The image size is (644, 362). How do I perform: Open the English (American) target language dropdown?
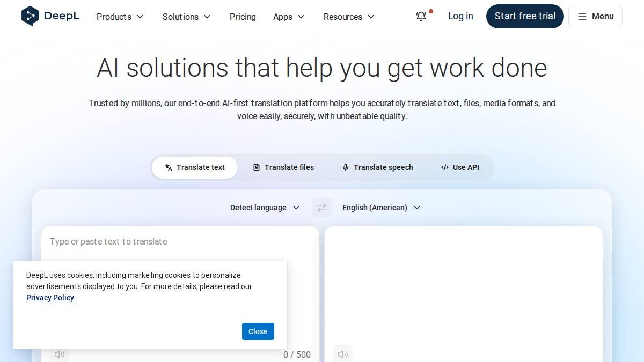[x=382, y=208]
